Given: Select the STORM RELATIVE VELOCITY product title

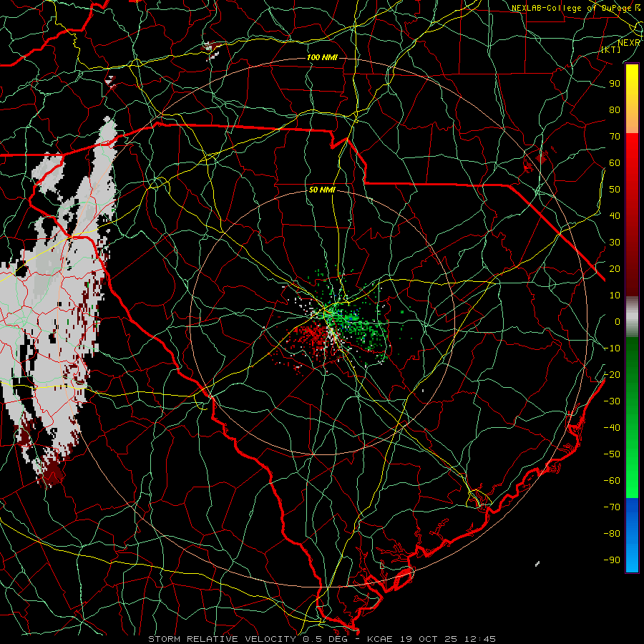Looking at the screenshot, I should click(224, 639).
